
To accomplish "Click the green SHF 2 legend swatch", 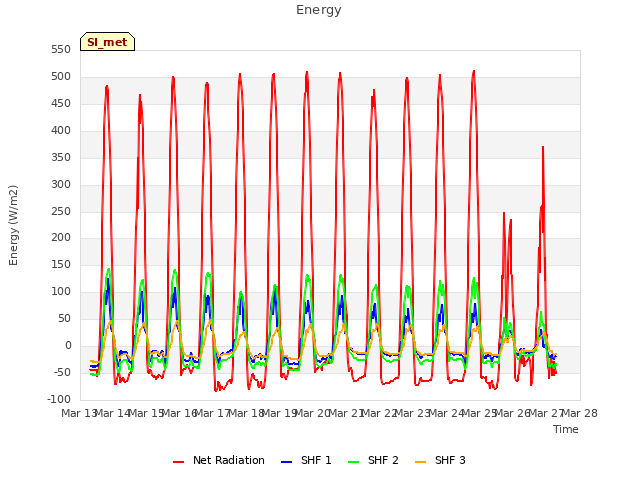I will [x=353, y=462].
